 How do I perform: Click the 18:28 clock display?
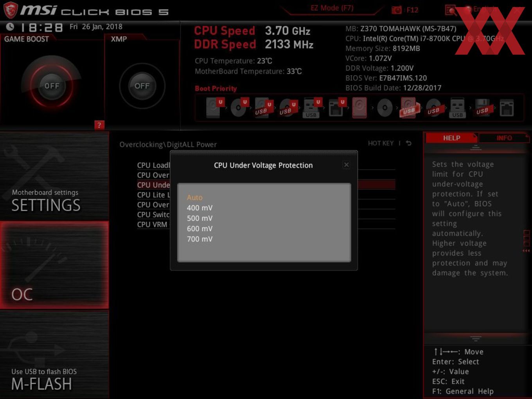(x=41, y=27)
